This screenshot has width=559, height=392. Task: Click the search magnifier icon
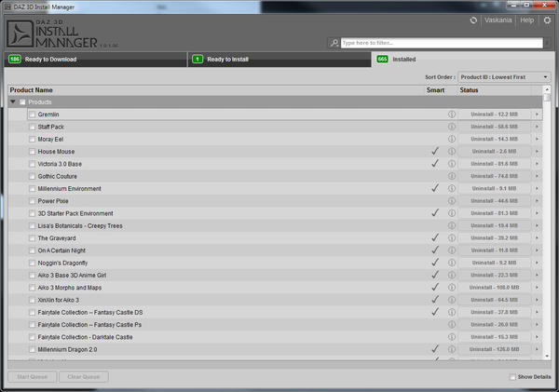pyautogui.click(x=334, y=43)
